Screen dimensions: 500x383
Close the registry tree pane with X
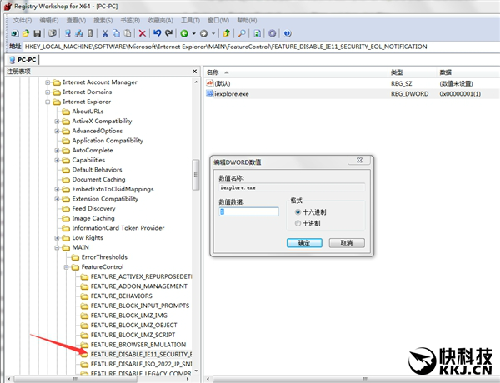pyautogui.click(x=195, y=71)
